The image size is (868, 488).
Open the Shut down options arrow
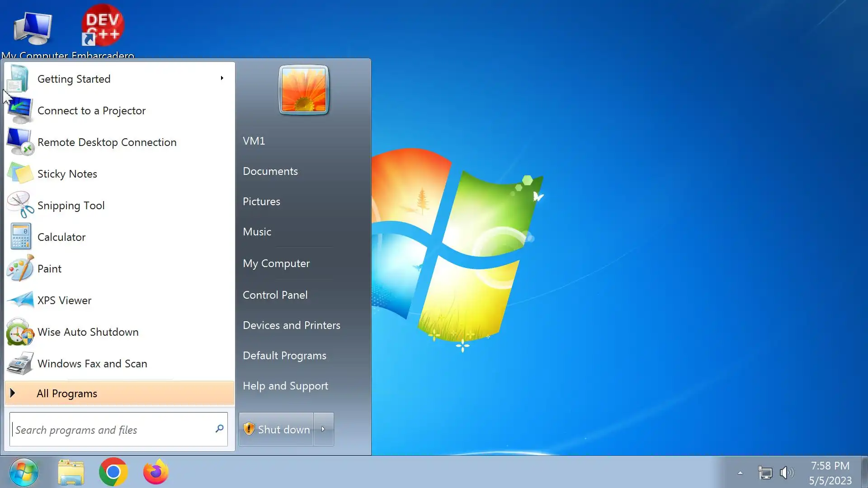pos(323,429)
